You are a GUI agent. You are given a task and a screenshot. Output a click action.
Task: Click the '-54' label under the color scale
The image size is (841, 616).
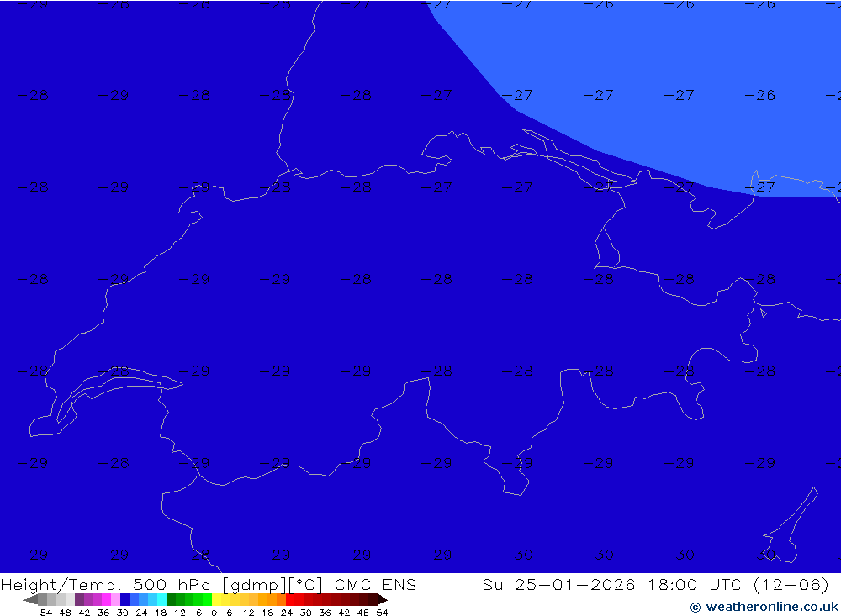point(42,613)
